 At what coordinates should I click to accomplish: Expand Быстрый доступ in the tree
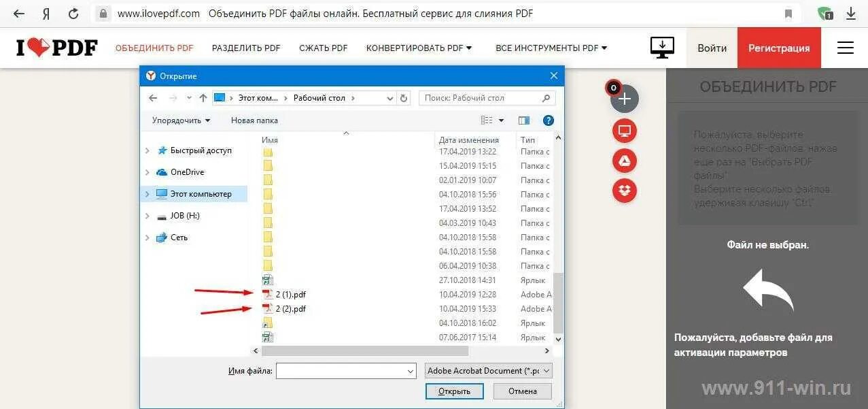pos(147,150)
